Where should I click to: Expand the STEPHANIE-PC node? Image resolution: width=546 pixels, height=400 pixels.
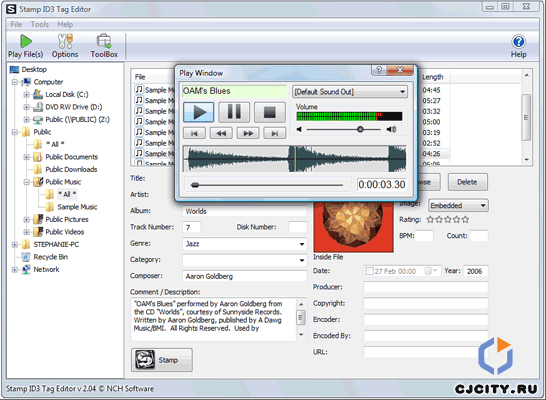tap(15, 245)
